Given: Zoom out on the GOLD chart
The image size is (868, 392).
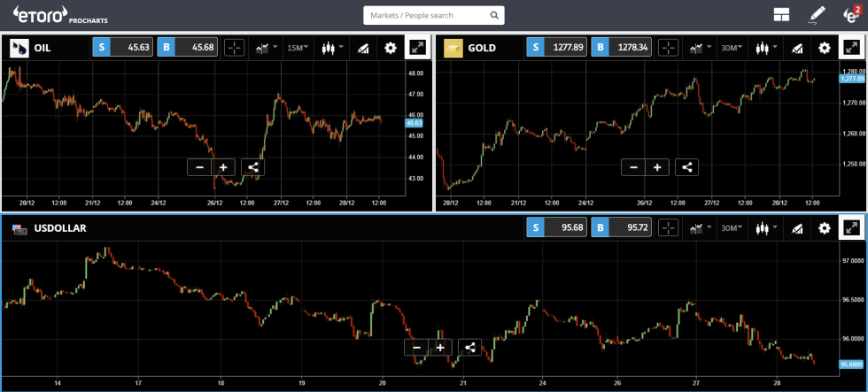Looking at the screenshot, I should (x=633, y=167).
